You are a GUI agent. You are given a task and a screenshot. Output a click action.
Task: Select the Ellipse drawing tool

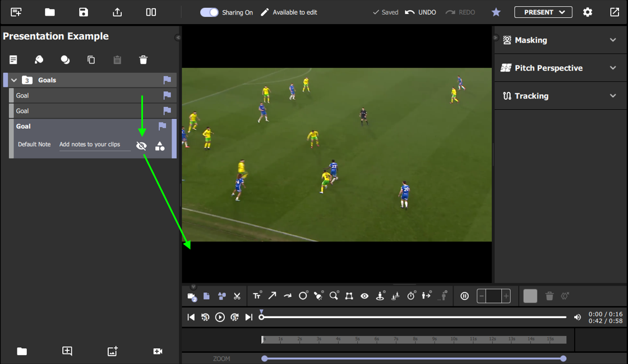[x=303, y=296]
